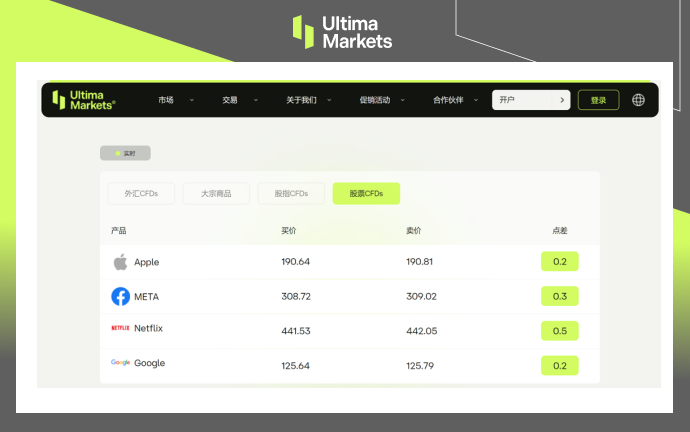Click the Ultima Markets logo in navbar
Image resolution: width=690 pixels, height=432 pixels.
point(84,100)
